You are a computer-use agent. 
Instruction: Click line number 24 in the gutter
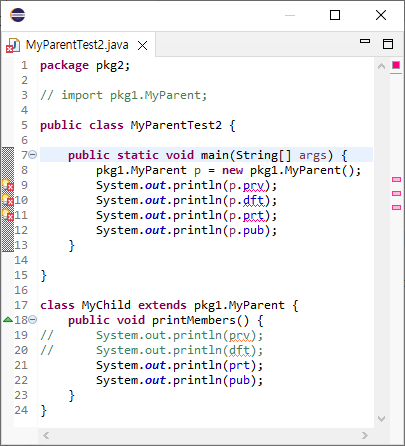pos(21,410)
